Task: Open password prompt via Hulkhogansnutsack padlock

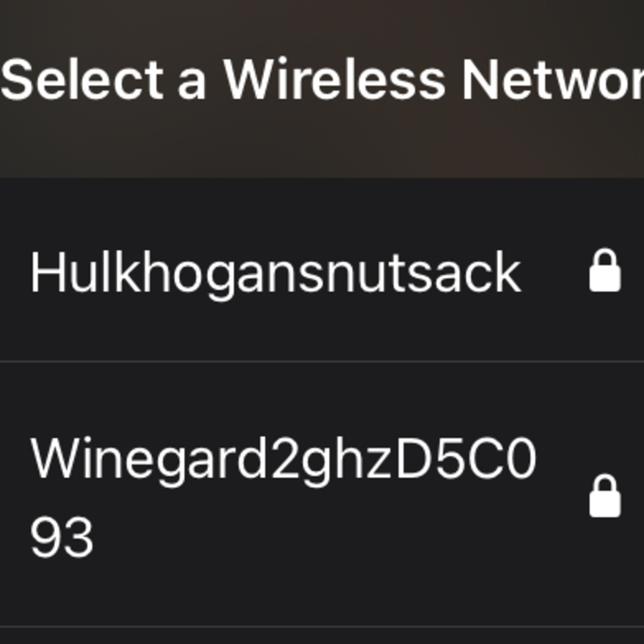Action: point(605,270)
